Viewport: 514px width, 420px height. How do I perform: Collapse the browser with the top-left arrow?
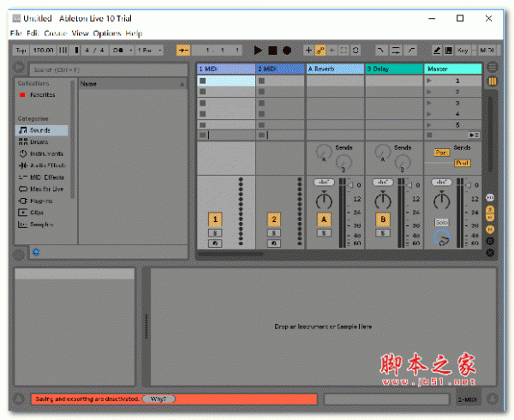(19, 69)
